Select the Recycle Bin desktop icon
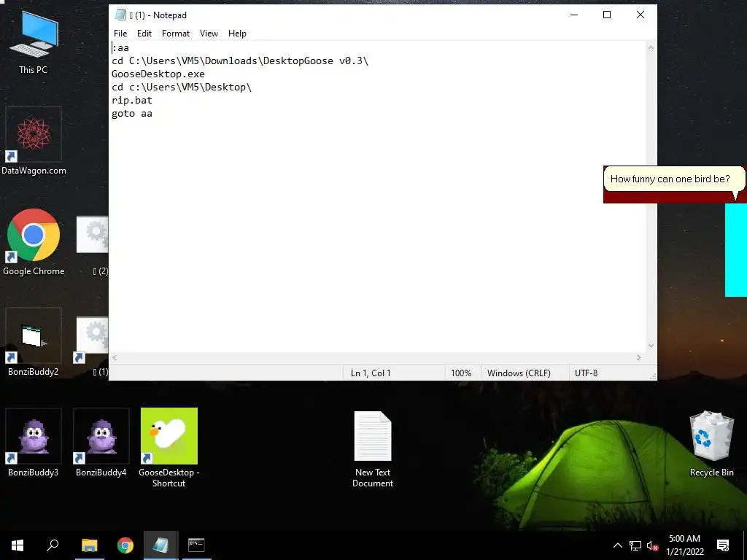 pyautogui.click(x=712, y=444)
